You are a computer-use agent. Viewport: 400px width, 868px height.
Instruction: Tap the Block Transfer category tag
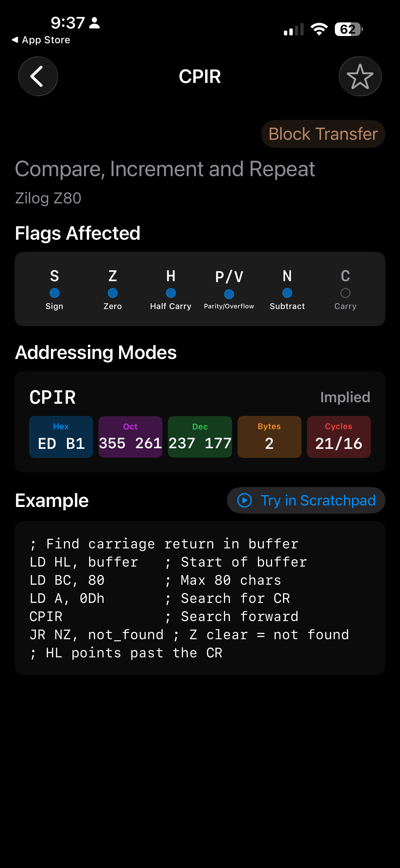click(x=323, y=134)
